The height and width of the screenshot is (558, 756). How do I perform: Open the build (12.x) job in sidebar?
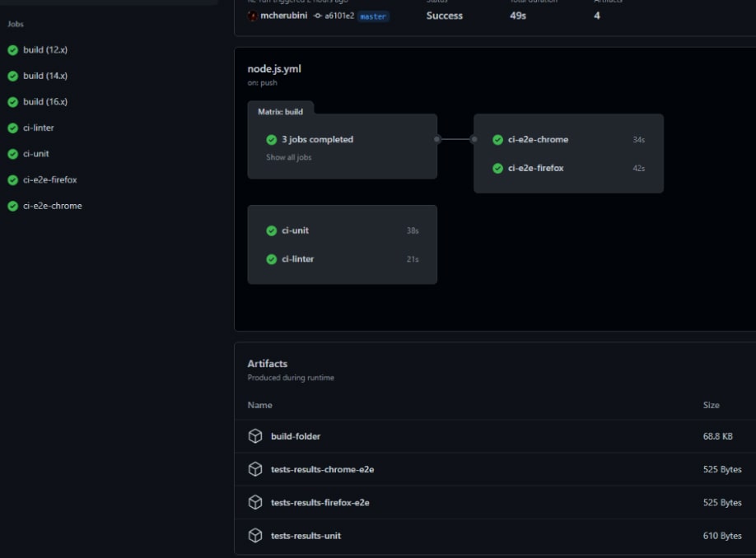[x=45, y=50]
